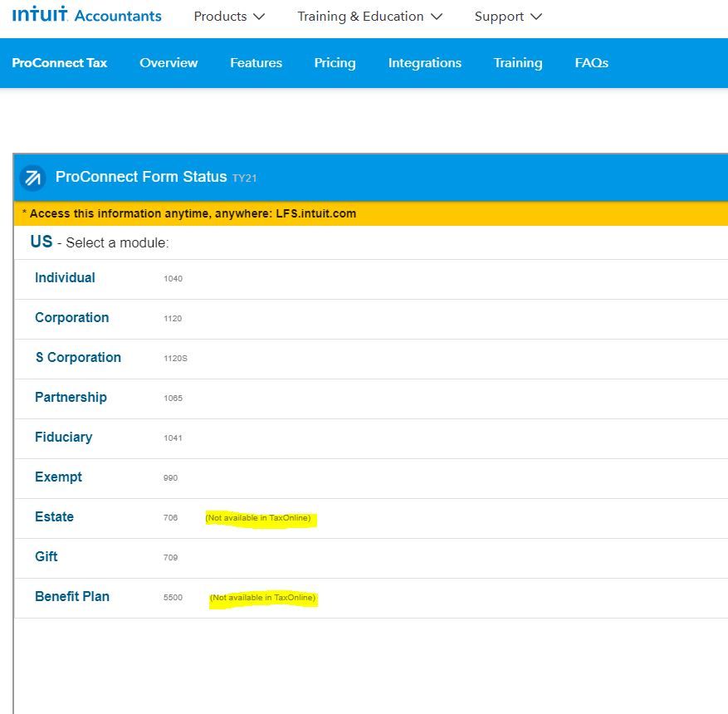This screenshot has width=728, height=714.
Task: Go to ProConnect Tax home link
Action: 60,63
